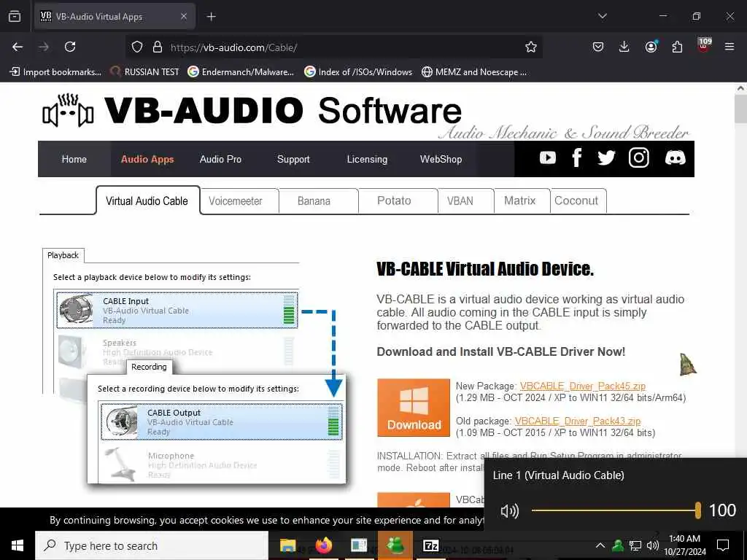Open Firefox downloads panel icon
The width and height of the screenshot is (747, 560).
point(624,47)
